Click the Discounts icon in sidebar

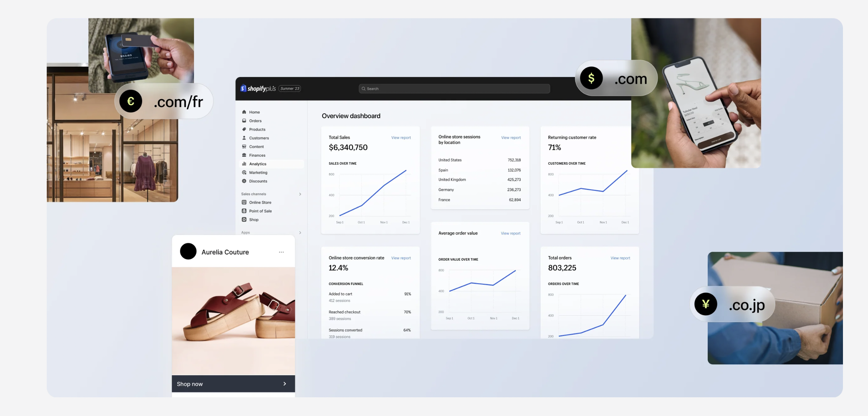click(244, 181)
